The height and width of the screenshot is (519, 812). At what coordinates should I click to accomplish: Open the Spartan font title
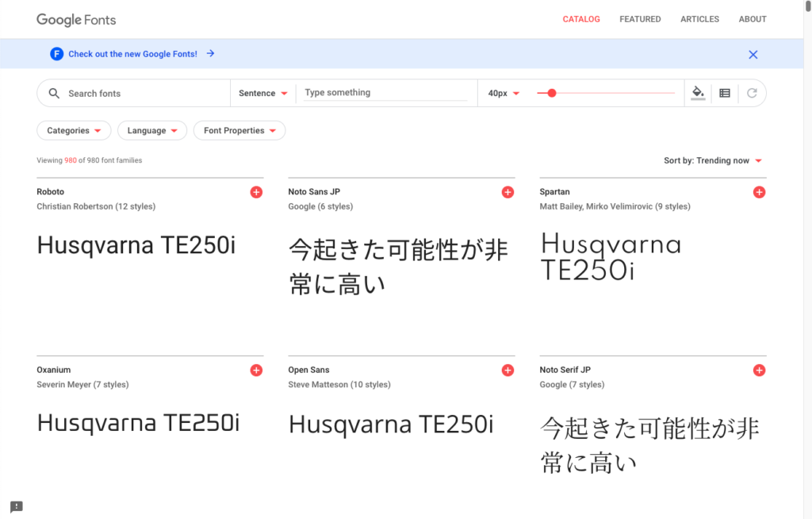(x=554, y=192)
